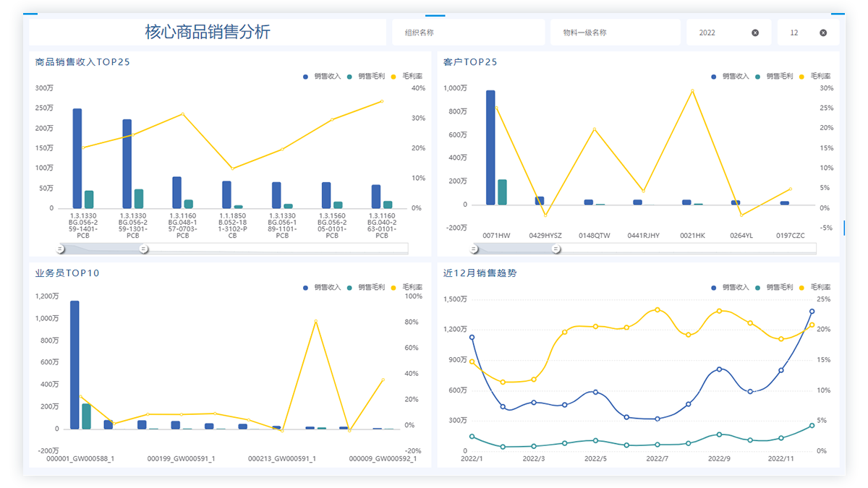Open the 物料一级名称 filter field
This screenshot has height=488, width=868.
[616, 33]
